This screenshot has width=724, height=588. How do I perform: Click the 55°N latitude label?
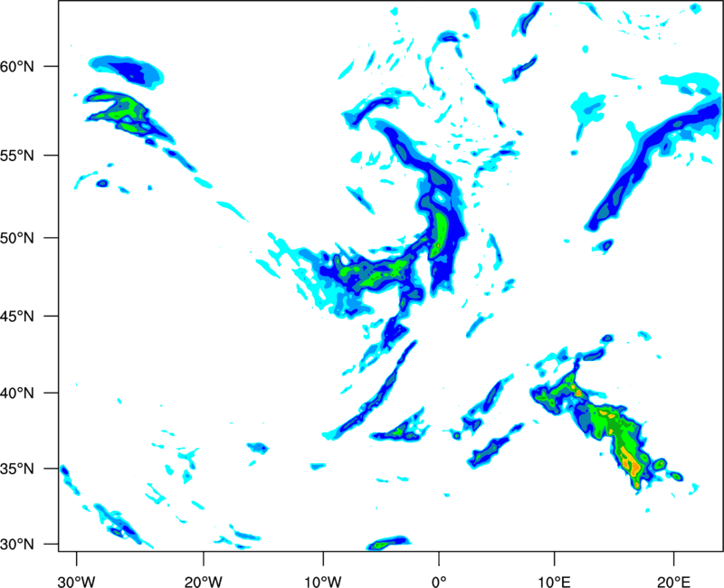pyautogui.click(x=17, y=156)
